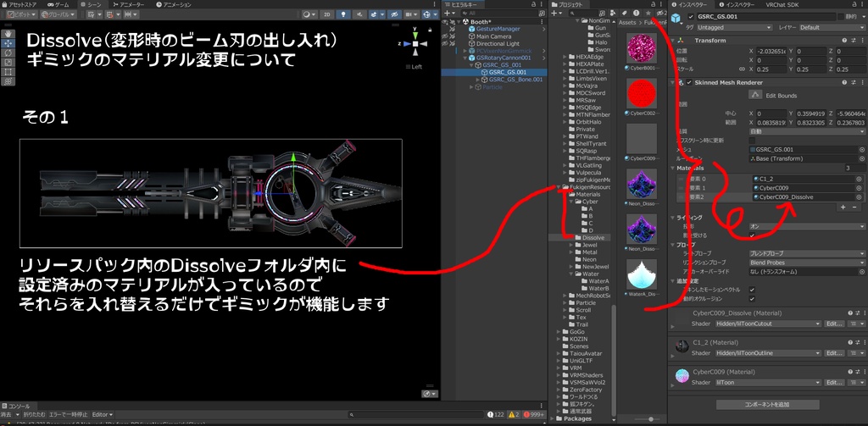The height and width of the screenshot is (426, 868).
Task: Toggle 静的 static checkbox
Action: pyautogui.click(x=842, y=17)
